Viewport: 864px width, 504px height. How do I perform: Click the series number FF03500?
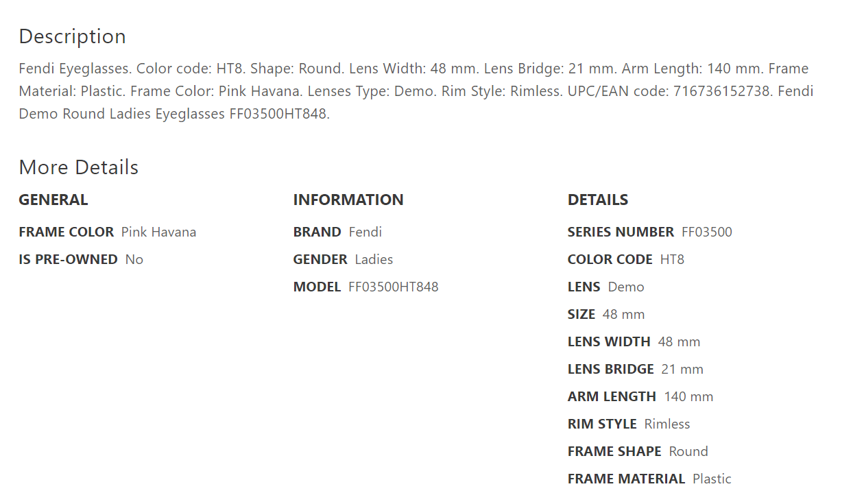pos(706,232)
